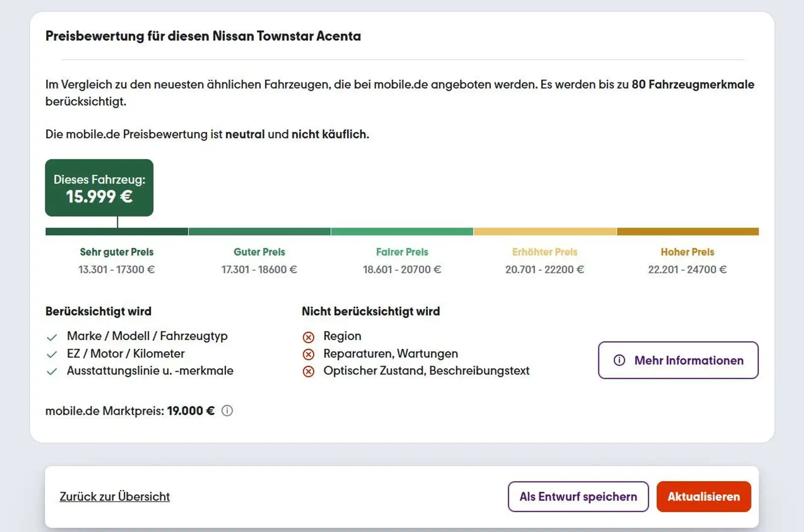
Task: Click the dark green Sehr guter Preis bar
Action: [x=117, y=232]
